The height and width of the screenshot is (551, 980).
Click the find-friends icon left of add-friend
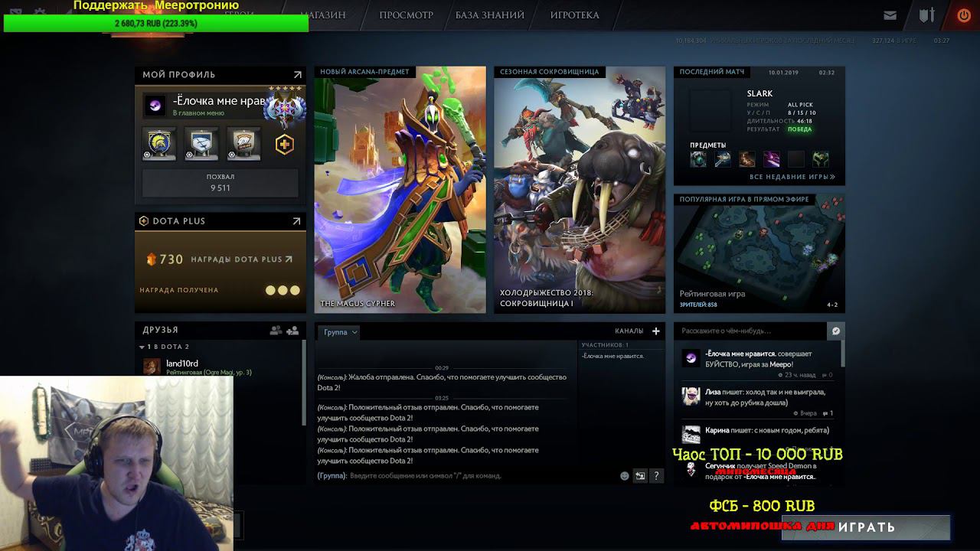click(276, 331)
